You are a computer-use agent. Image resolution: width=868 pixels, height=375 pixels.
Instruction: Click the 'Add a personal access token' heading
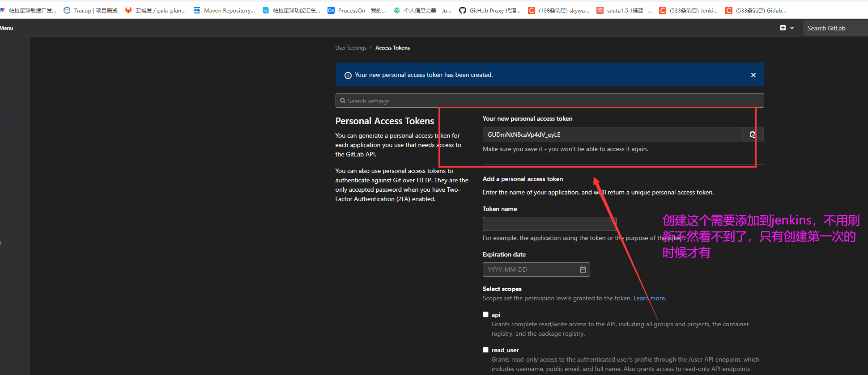click(523, 179)
